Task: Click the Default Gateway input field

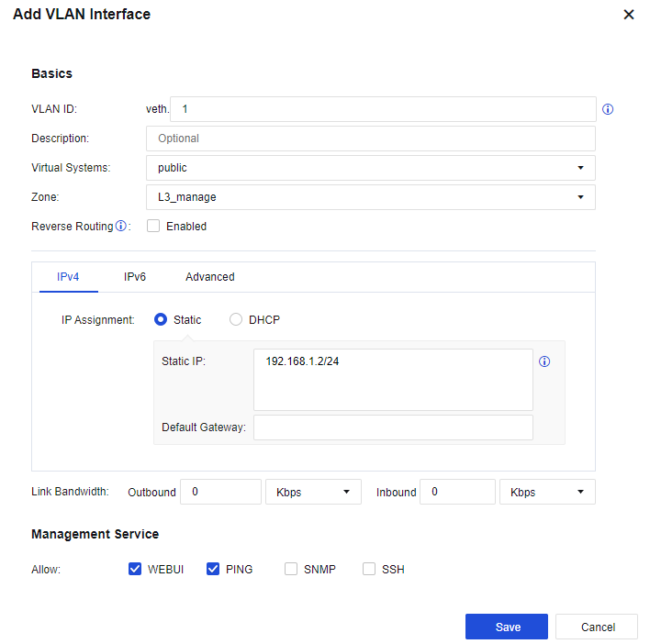Action: coord(393,427)
